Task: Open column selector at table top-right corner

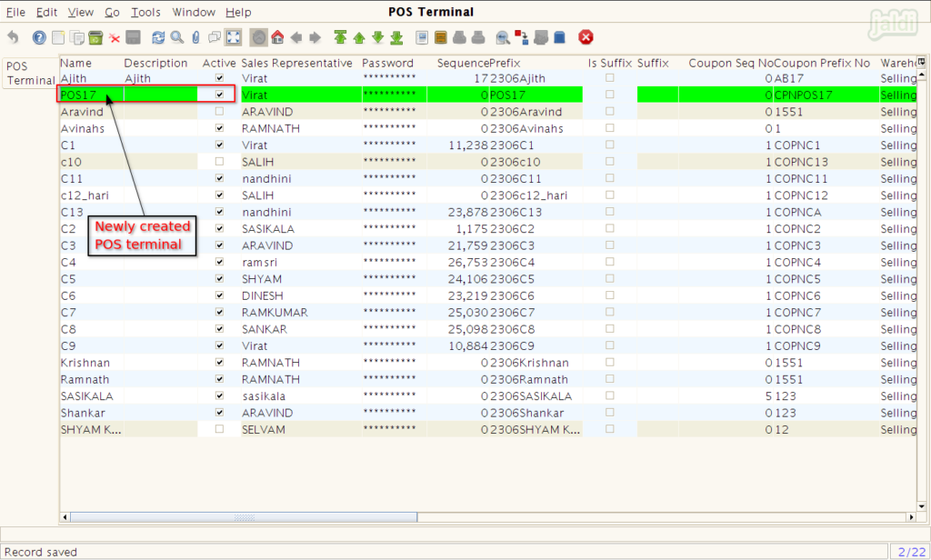Action: coord(922,62)
